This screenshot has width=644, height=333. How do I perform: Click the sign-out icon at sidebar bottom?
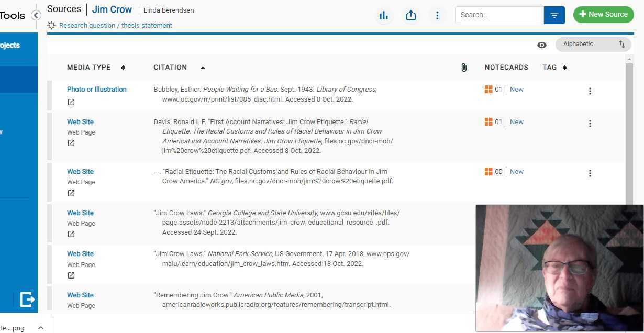(27, 299)
